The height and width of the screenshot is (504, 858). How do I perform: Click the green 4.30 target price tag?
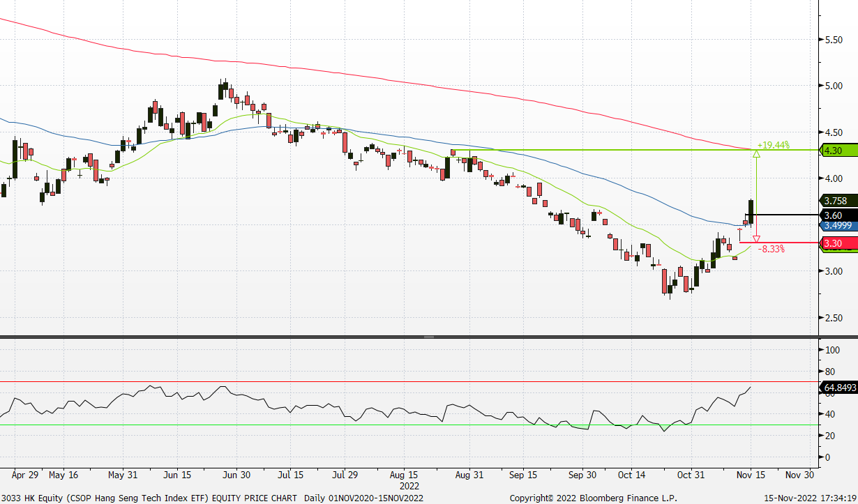click(838, 150)
